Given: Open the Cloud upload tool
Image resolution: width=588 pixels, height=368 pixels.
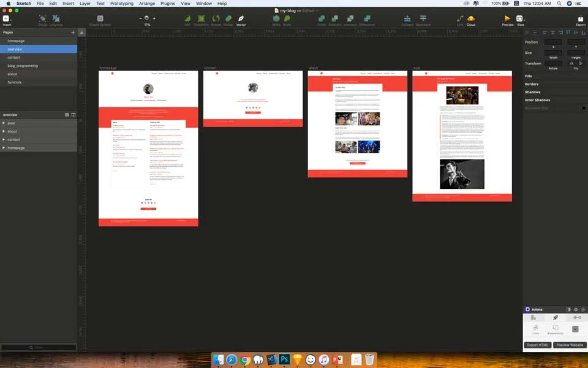Looking at the screenshot, I should click(470, 20).
